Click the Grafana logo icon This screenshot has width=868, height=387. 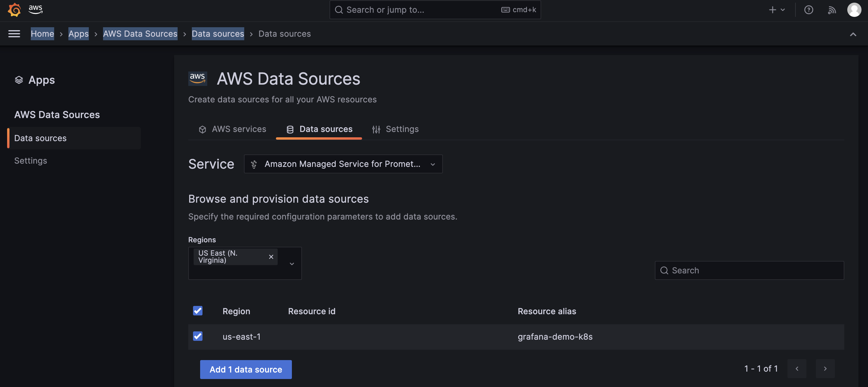click(x=14, y=10)
